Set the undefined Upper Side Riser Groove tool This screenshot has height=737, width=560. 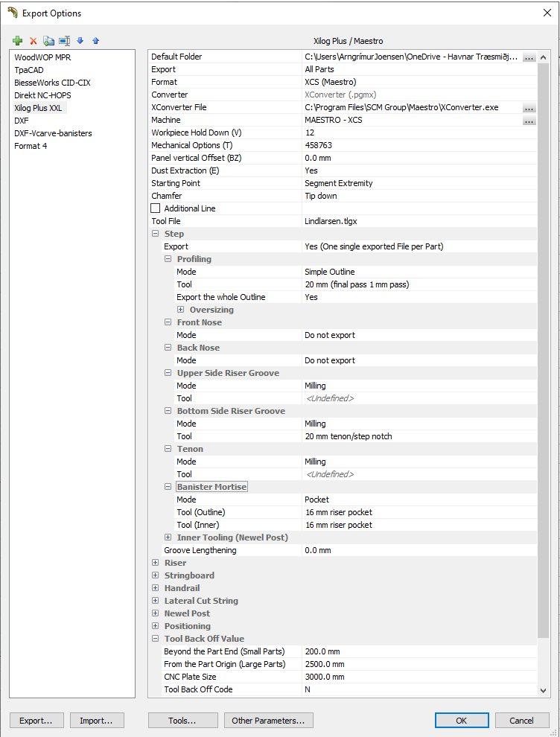coord(419,398)
